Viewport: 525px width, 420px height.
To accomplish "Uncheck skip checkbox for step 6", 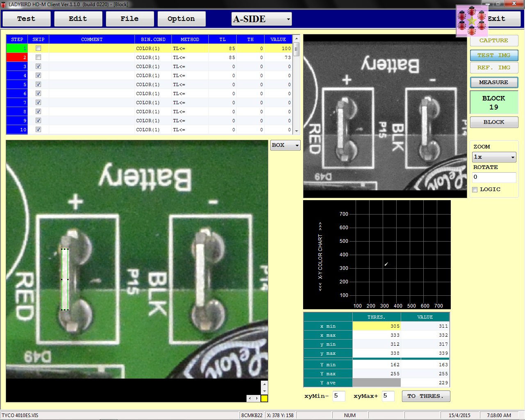I will coord(38,94).
